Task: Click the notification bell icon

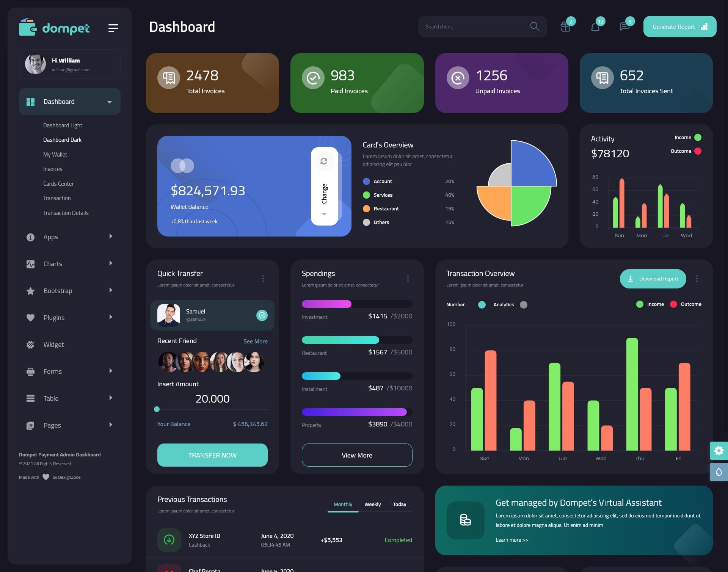Action: [x=595, y=26]
